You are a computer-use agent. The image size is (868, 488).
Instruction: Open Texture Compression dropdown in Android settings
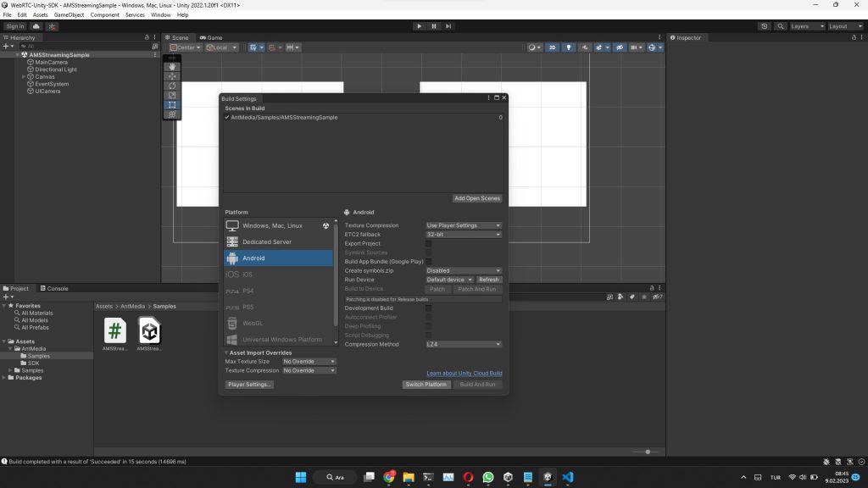(x=464, y=225)
